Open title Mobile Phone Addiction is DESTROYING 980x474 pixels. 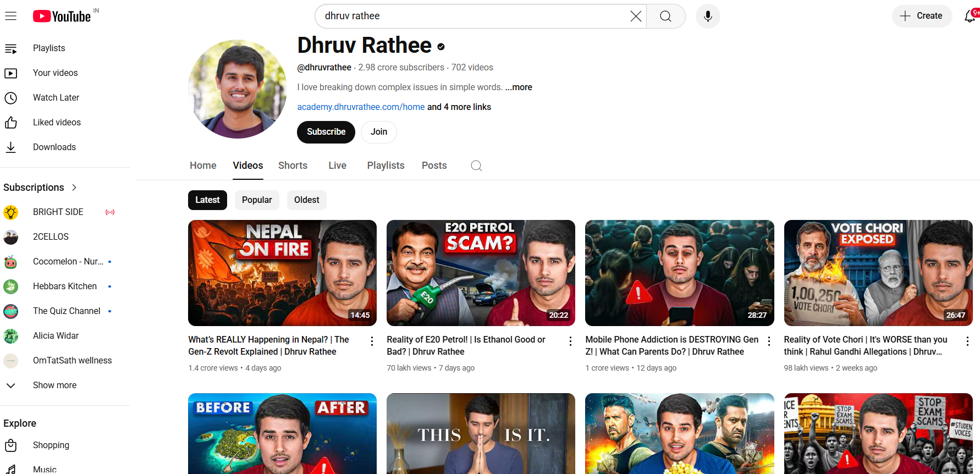672,346
